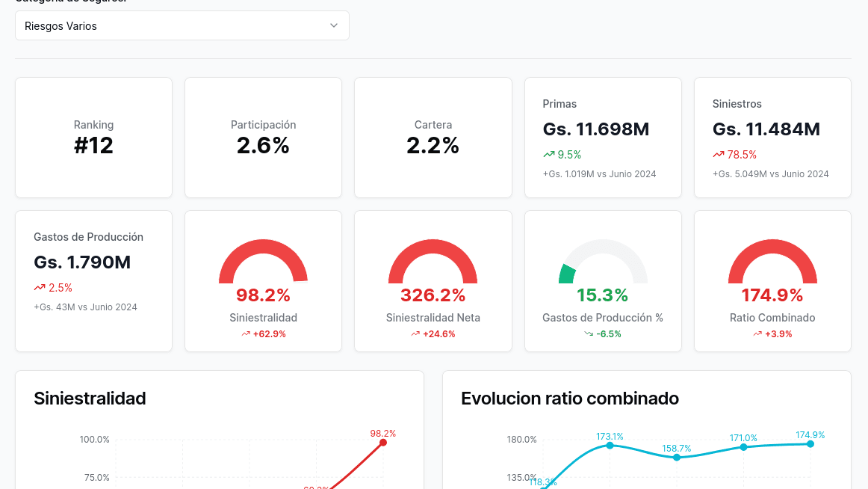Click the 100.0% axis label on Siniestralidad chart
The height and width of the screenshot is (489, 868).
click(x=95, y=440)
